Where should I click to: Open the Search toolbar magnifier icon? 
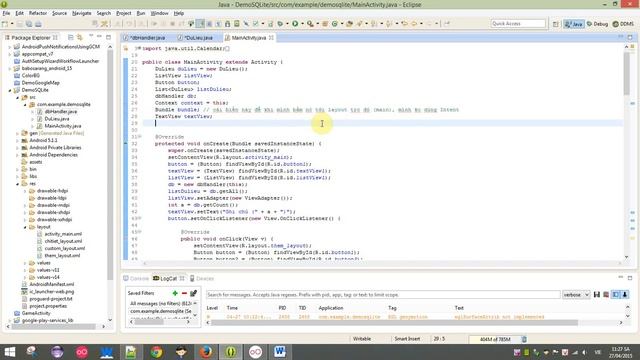[310, 24]
